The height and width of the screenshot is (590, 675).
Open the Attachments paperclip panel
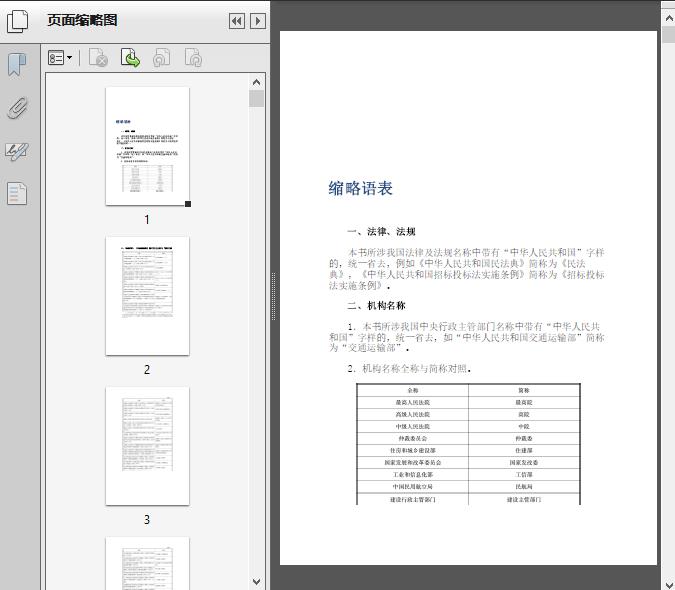(17, 108)
